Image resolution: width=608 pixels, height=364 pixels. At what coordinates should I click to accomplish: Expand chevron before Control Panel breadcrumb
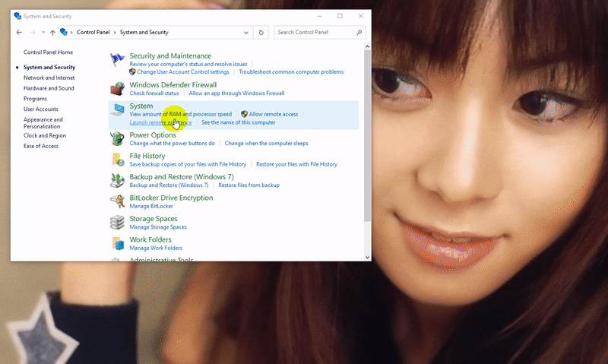tap(71, 32)
